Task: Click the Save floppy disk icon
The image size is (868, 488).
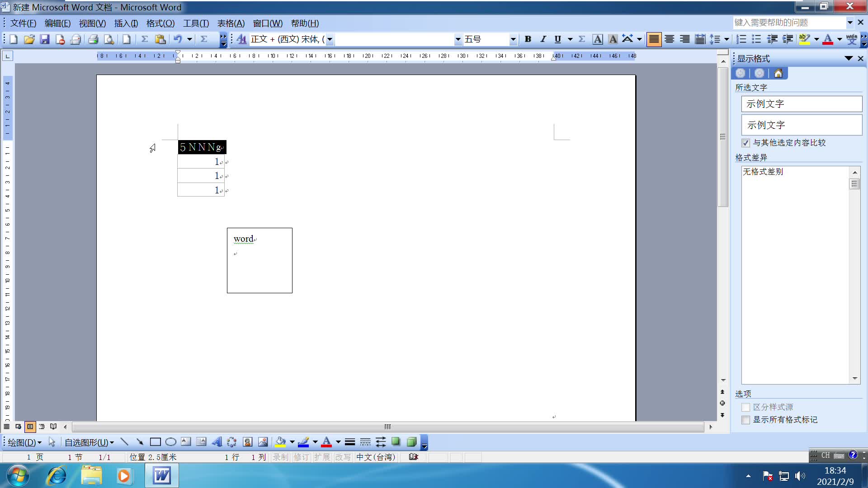Action: pyautogui.click(x=44, y=39)
